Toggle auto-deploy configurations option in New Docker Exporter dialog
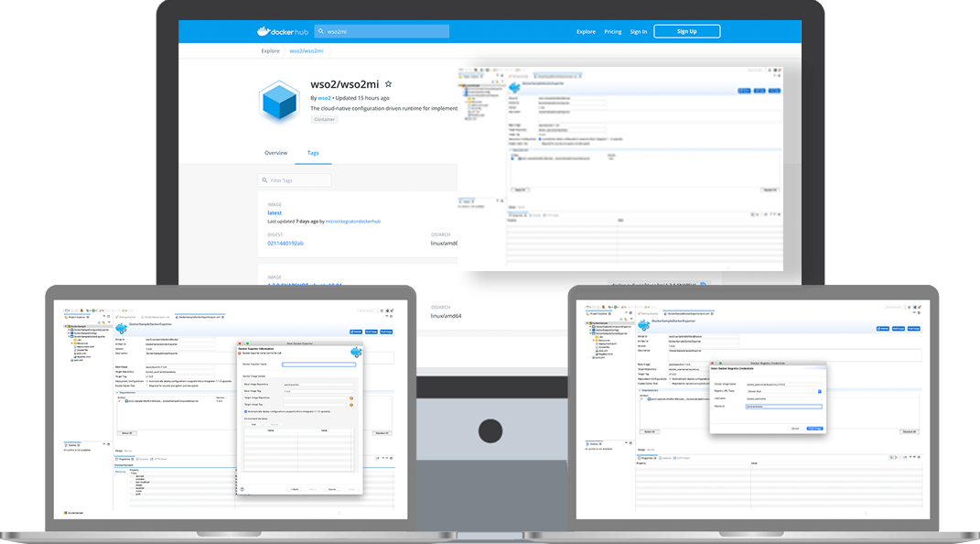 [x=243, y=413]
